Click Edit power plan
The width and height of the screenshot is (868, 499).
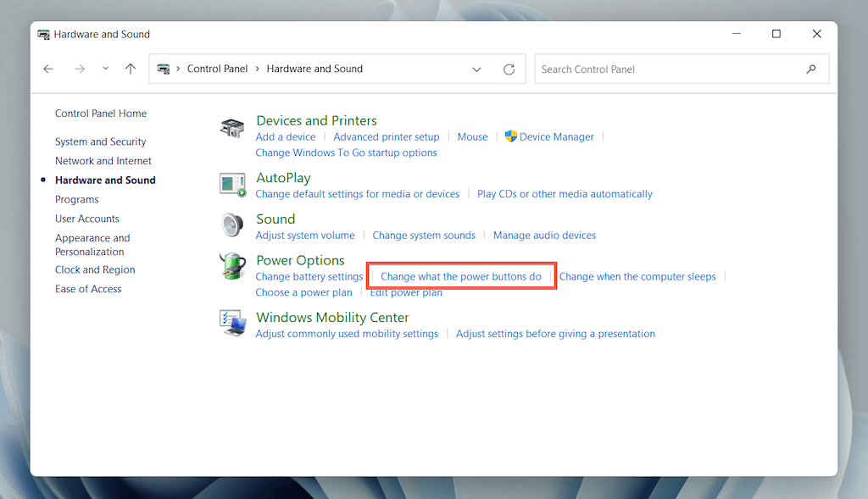(406, 292)
